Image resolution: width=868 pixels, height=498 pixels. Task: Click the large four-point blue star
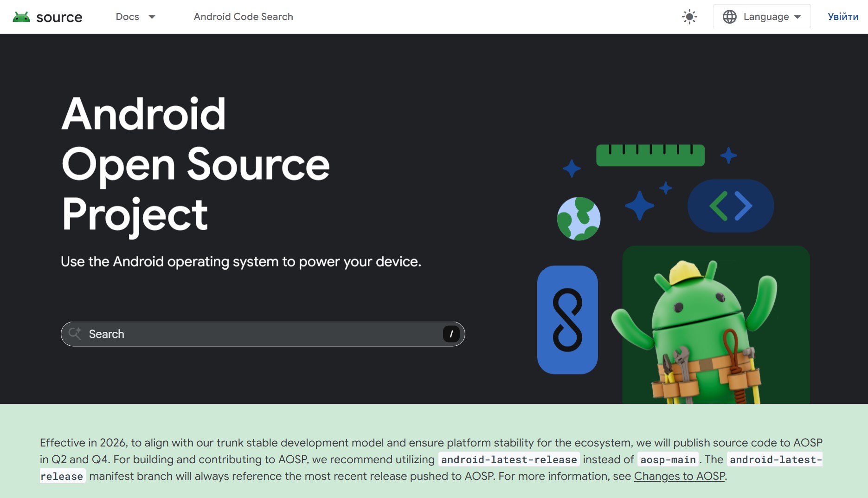(639, 205)
